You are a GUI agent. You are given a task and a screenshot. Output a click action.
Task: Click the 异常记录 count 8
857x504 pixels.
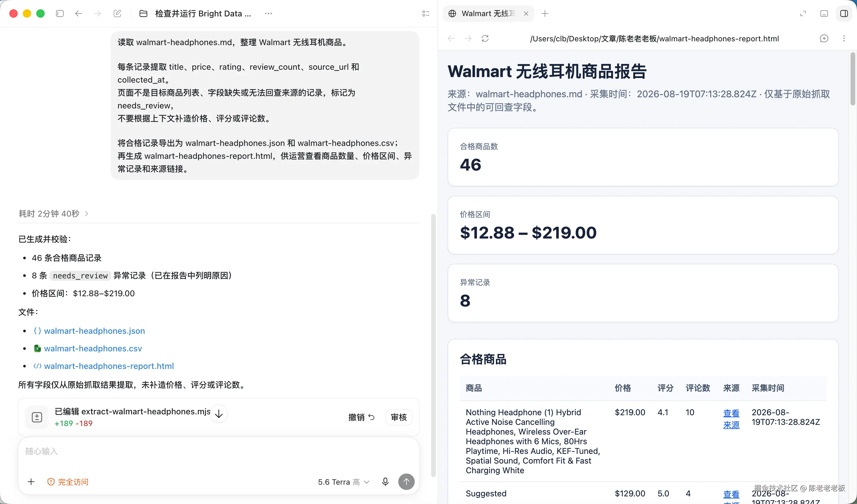[x=465, y=301]
